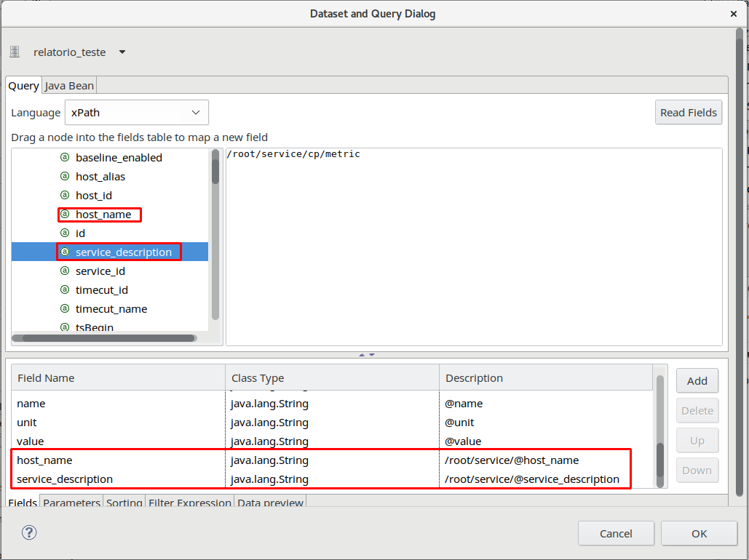Click the host_alias attribute icon
The width and height of the screenshot is (749, 560).
[65, 177]
